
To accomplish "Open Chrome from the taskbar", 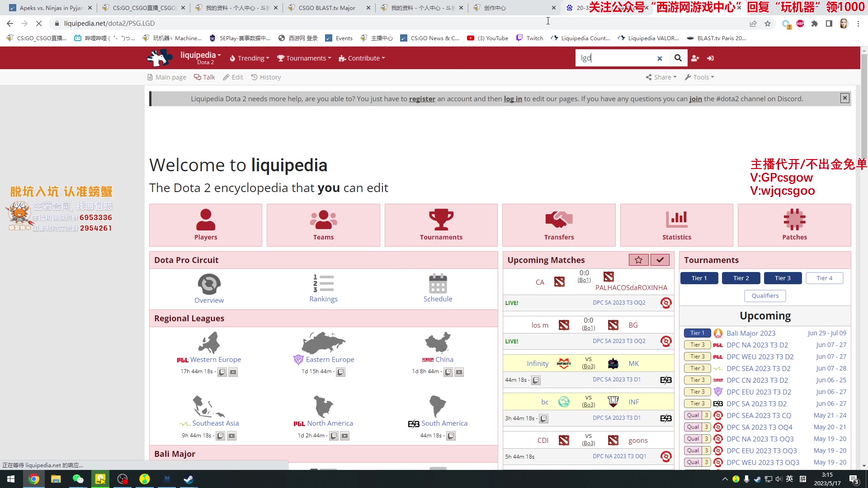I will pos(34,479).
